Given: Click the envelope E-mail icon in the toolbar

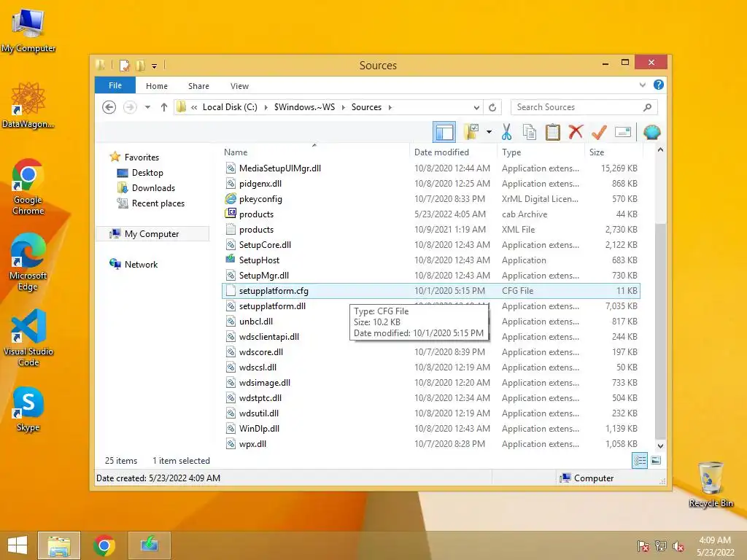Looking at the screenshot, I should point(623,132).
